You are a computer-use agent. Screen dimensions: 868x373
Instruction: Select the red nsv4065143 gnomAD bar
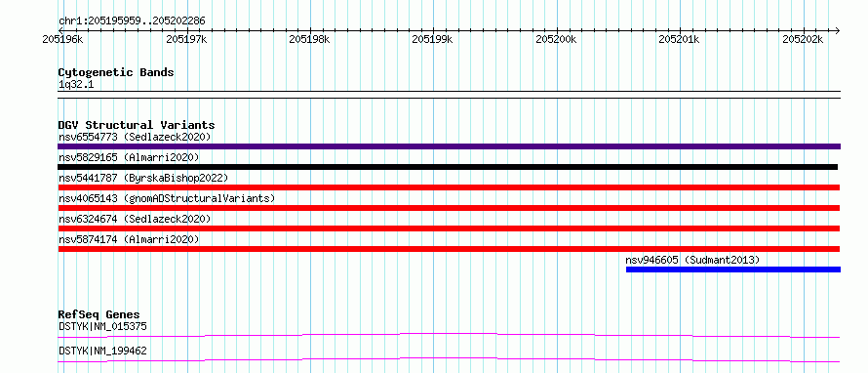[x=449, y=208]
